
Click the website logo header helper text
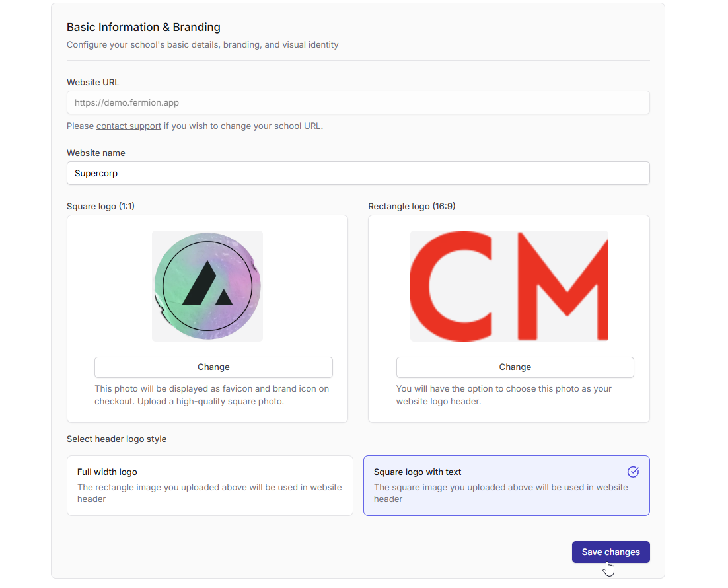[x=503, y=394]
